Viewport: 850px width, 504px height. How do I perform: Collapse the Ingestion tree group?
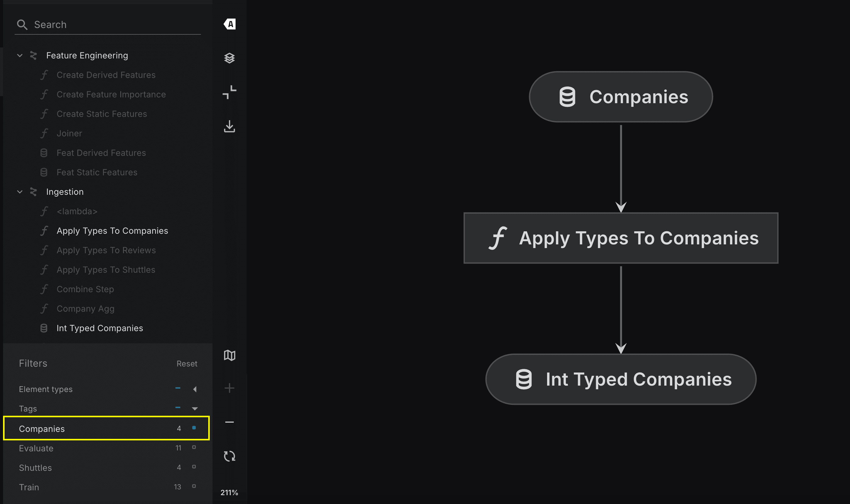(x=20, y=192)
